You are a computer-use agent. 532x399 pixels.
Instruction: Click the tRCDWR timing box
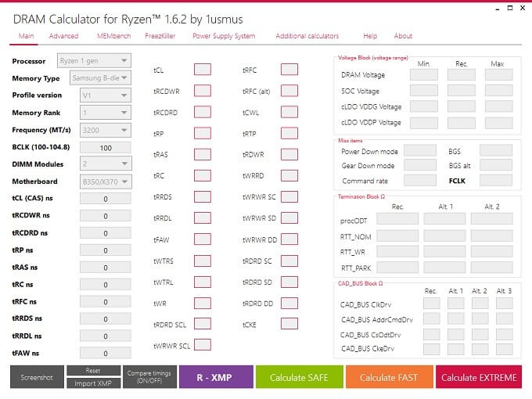203,91
